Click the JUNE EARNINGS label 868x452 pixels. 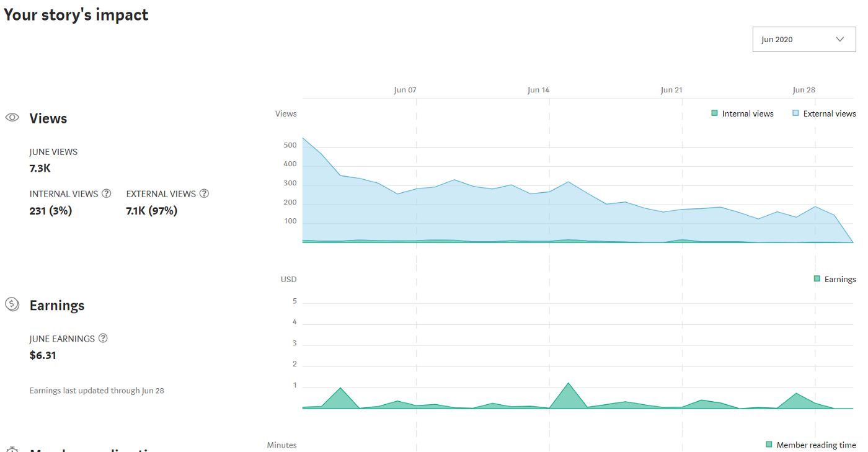pos(62,339)
